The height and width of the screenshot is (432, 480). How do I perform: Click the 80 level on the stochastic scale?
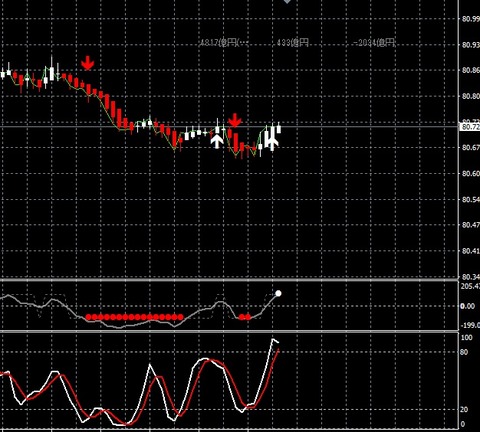pyautogui.click(x=464, y=352)
